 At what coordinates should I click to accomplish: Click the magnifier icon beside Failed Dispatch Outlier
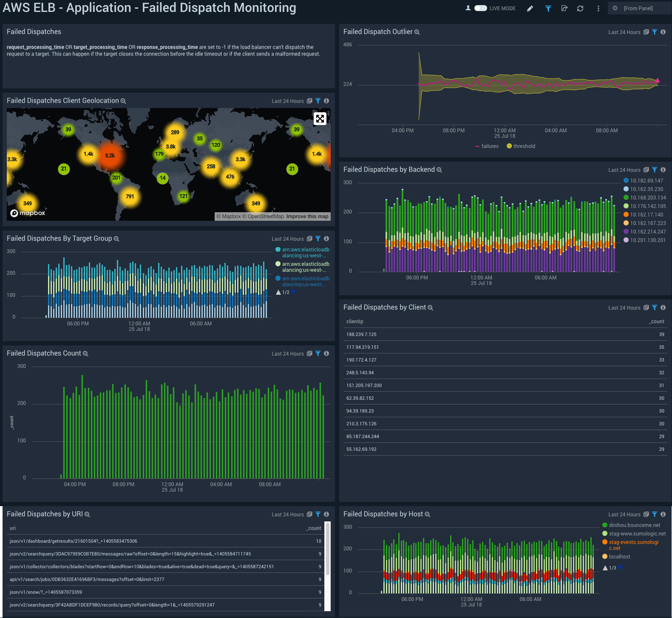[x=417, y=32]
